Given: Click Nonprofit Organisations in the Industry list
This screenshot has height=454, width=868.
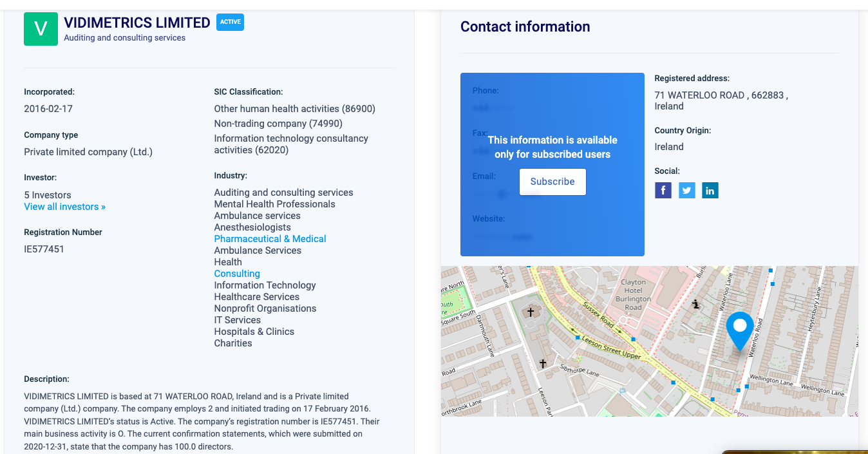Looking at the screenshot, I should tap(265, 308).
